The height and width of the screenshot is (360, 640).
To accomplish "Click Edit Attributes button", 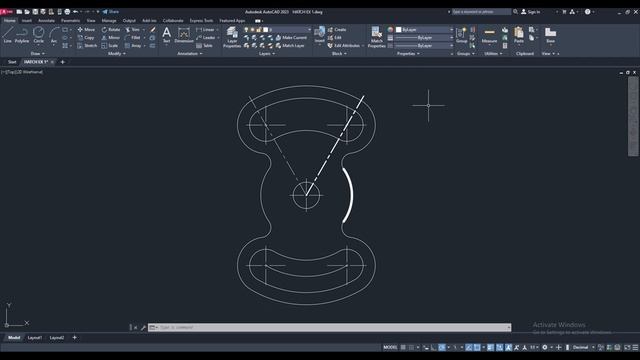I will click(x=344, y=46).
